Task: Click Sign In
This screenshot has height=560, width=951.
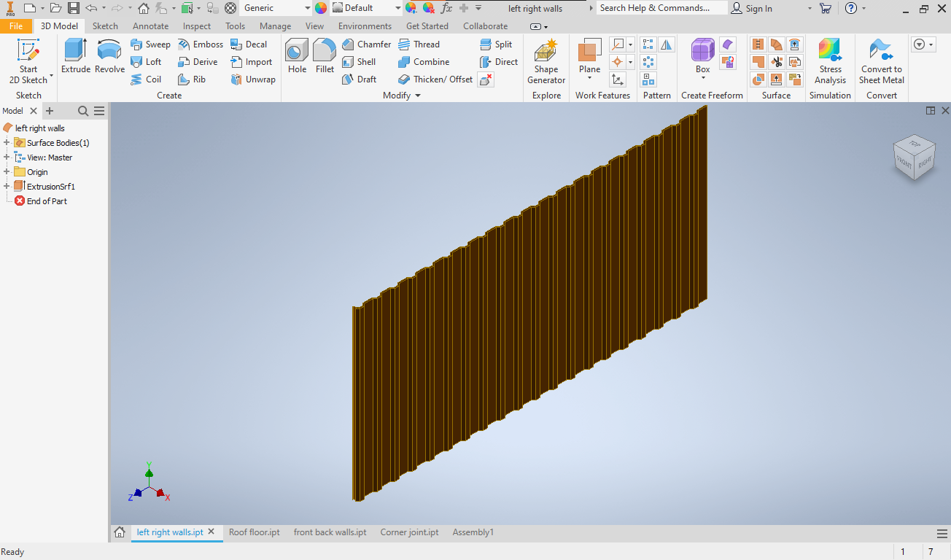Action: tap(752, 8)
